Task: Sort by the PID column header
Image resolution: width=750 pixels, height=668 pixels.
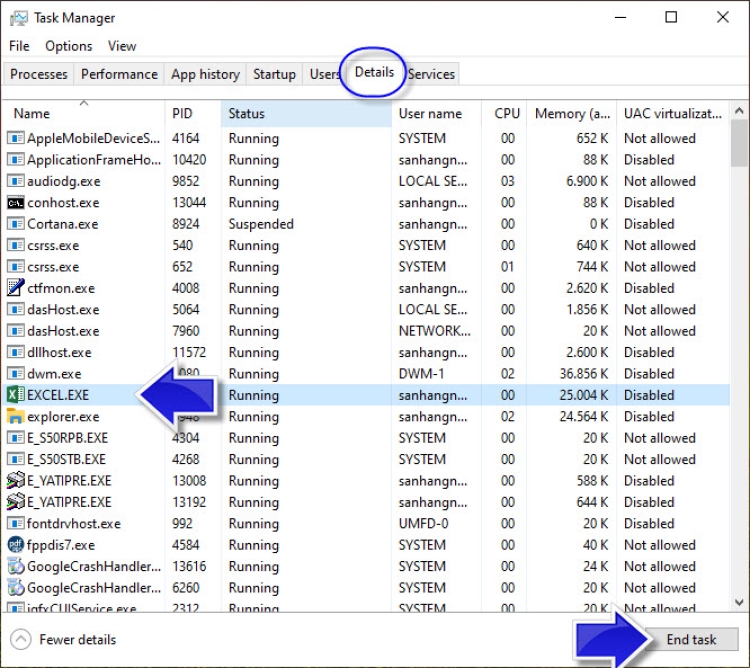Action: [x=182, y=114]
